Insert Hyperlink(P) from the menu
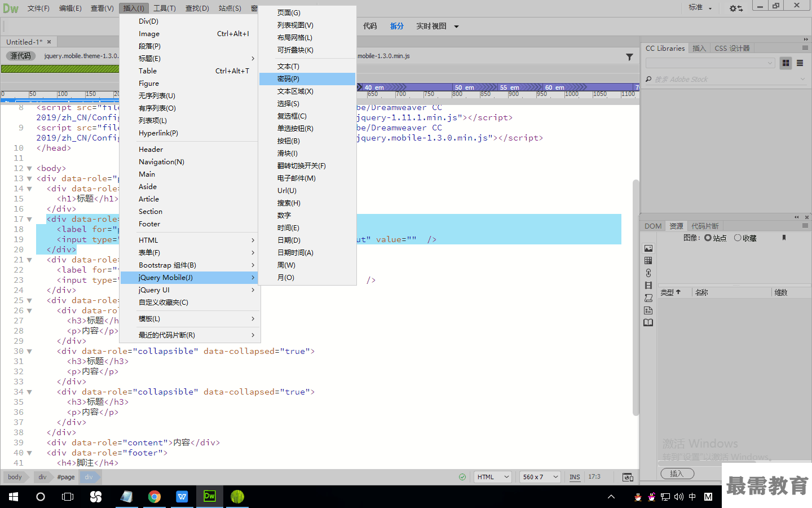Viewport: 812px width, 508px height. click(x=189, y=133)
